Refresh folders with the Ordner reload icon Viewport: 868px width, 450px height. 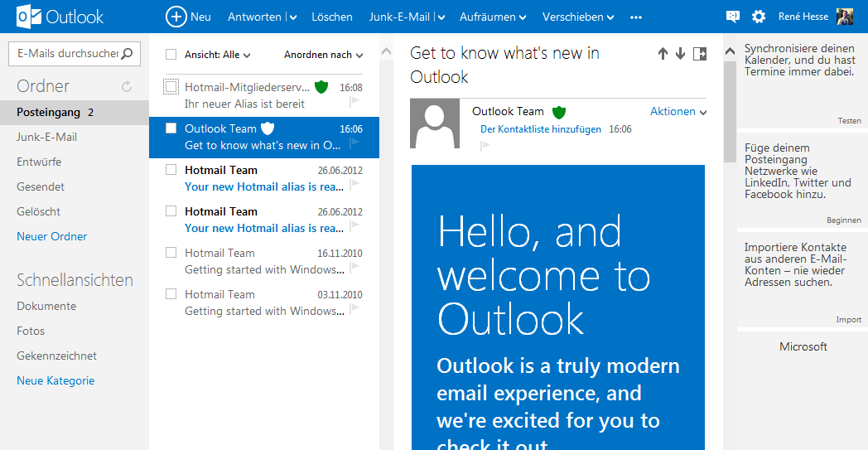[x=127, y=86]
